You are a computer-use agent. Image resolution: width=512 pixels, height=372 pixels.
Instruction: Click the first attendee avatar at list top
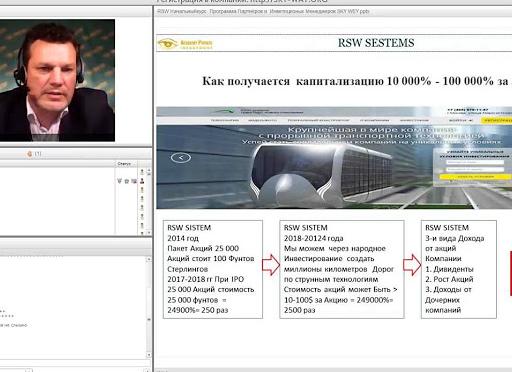coord(142,172)
